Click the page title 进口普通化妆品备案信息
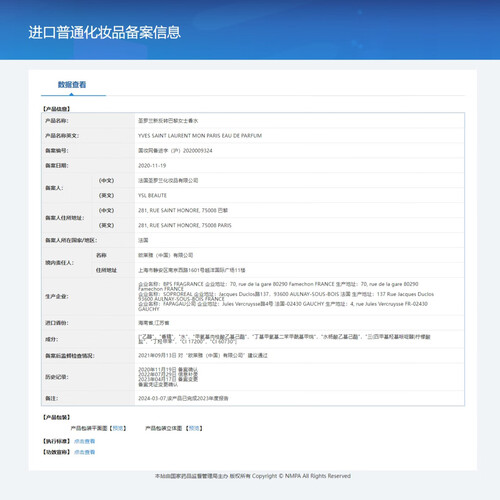The image size is (500, 500). [x=105, y=32]
